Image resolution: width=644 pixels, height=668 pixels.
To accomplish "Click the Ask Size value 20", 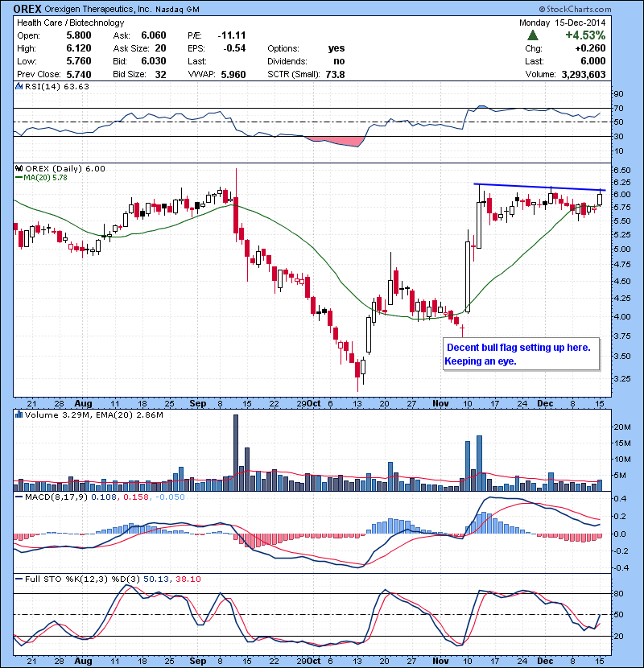I will click(x=161, y=48).
